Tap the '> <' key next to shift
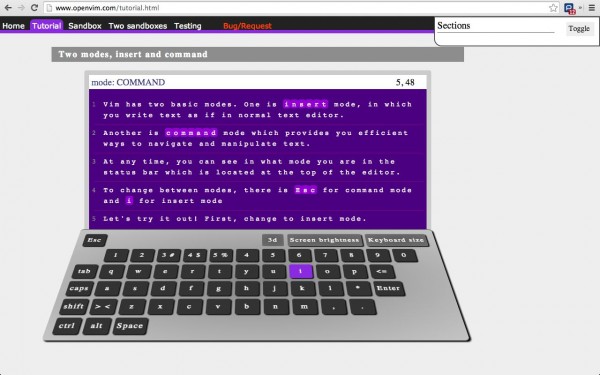 (103, 307)
